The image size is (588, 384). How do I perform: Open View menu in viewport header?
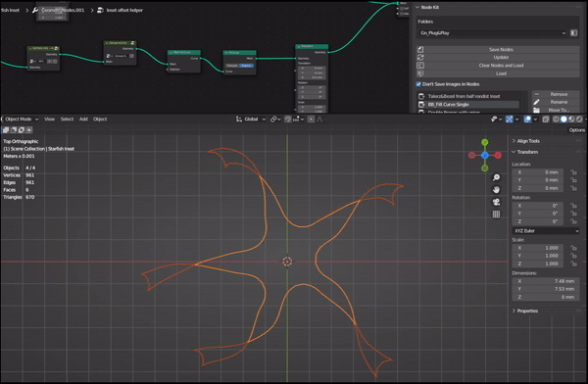point(50,120)
